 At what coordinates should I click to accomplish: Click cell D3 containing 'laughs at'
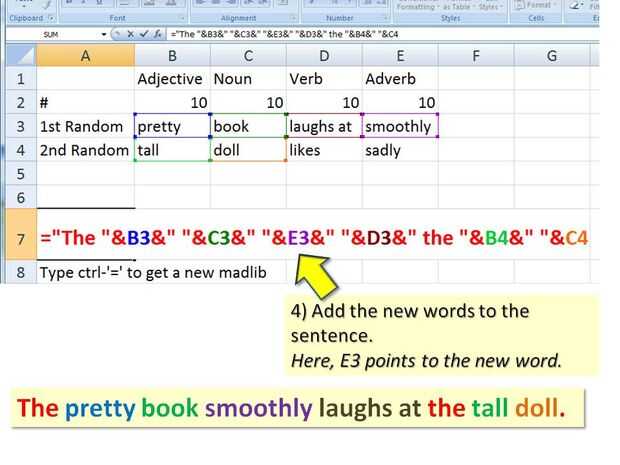pyautogui.click(x=323, y=127)
